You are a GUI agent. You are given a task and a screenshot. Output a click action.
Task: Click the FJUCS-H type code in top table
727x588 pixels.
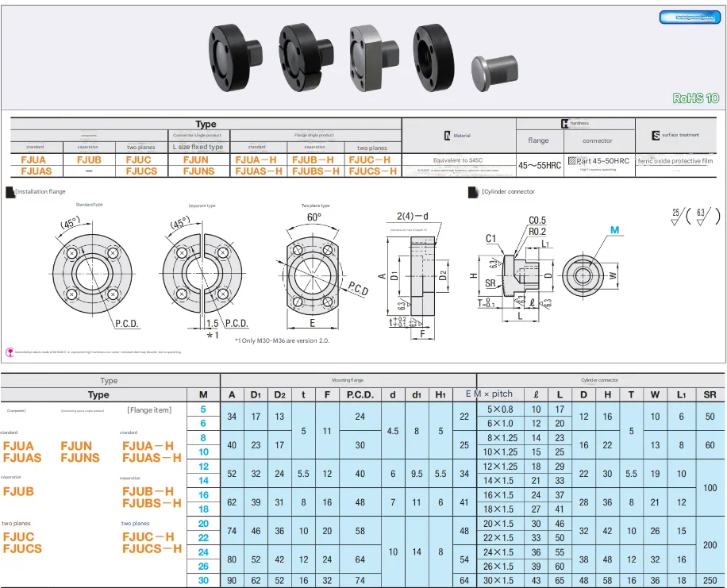[373, 171]
